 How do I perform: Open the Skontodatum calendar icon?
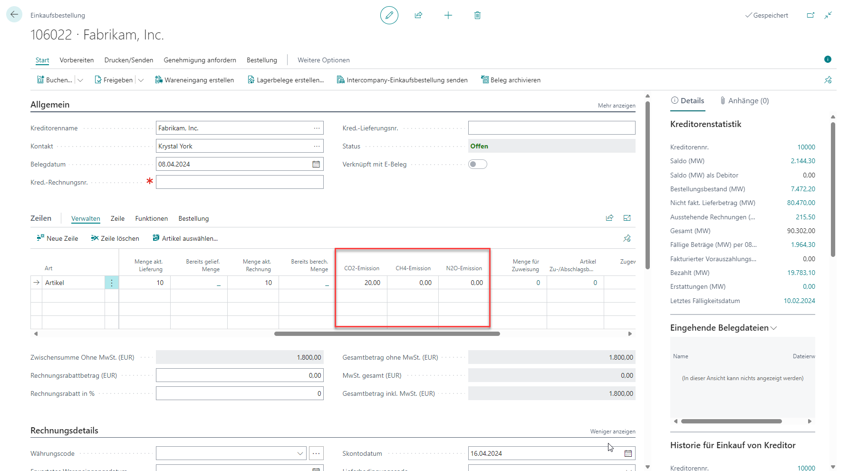[628, 453]
